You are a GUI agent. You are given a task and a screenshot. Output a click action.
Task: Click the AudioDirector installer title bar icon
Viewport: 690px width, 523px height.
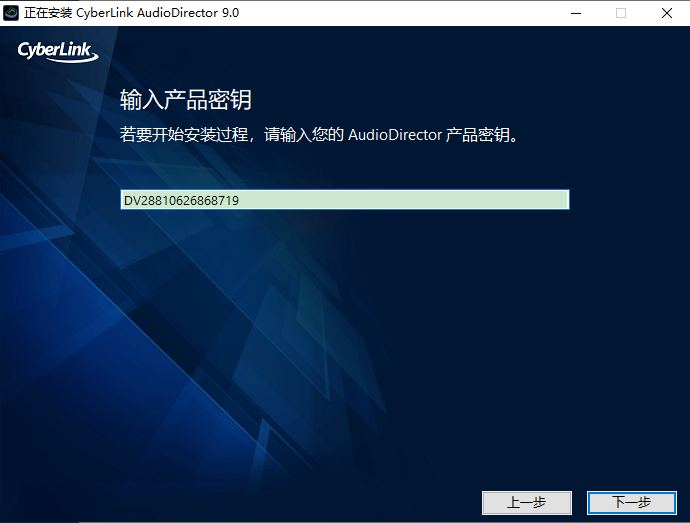click(x=11, y=13)
